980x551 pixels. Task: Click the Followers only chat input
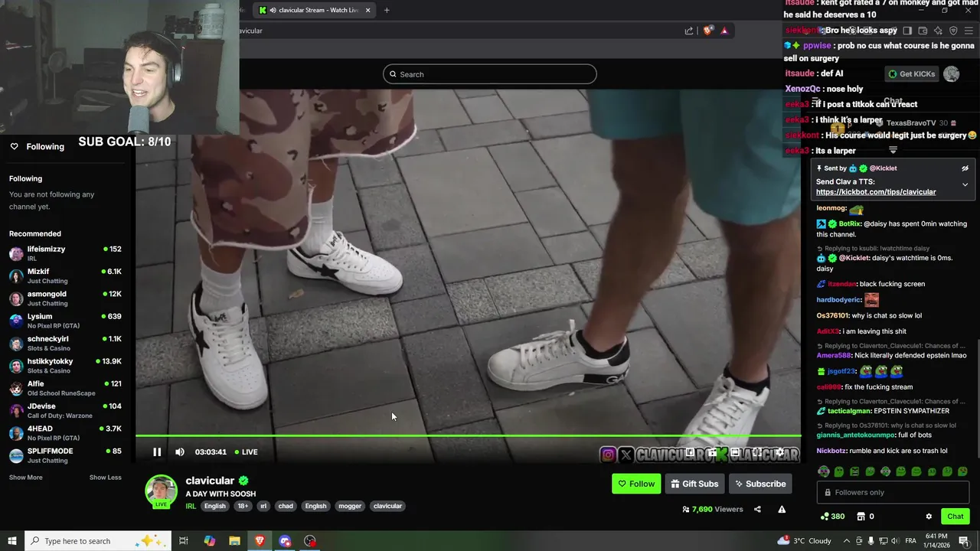pyautogui.click(x=893, y=493)
